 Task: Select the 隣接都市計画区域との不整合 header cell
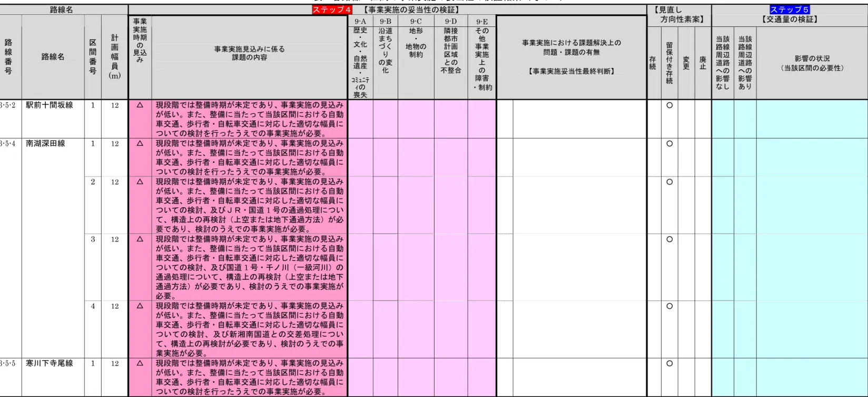pyautogui.click(x=451, y=51)
